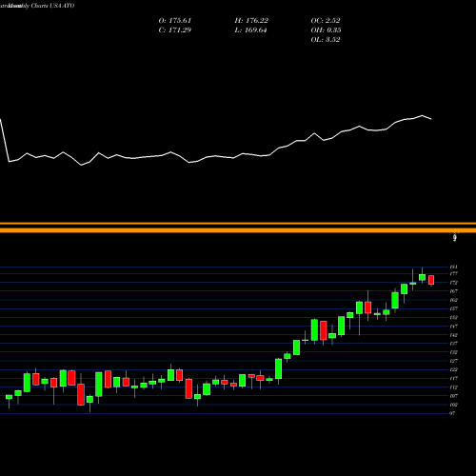Click the 142 price axis label

click(x=453, y=335)
